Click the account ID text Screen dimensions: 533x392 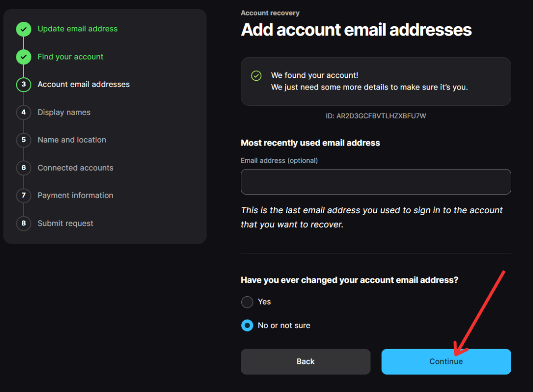pyautogui.click(x=376, y=116)
